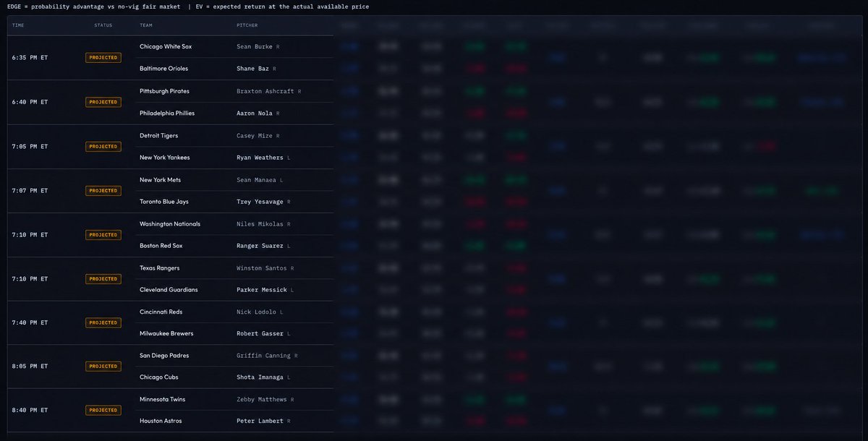
Task: Select pitcher Trey Yesavage
Action: point(260,202)
